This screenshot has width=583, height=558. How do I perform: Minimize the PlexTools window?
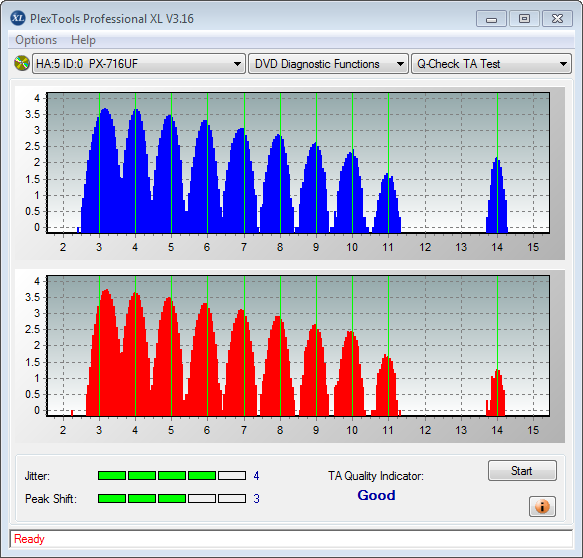coord(491,19)
